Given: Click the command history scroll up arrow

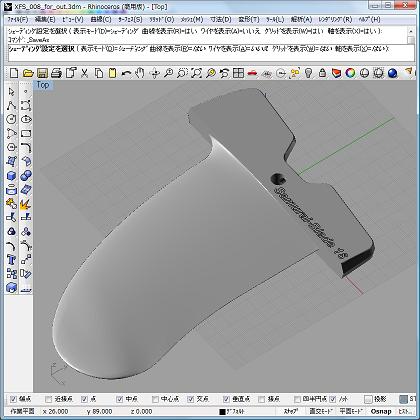Looking at the screenshot, I should [x=411, y=31].
